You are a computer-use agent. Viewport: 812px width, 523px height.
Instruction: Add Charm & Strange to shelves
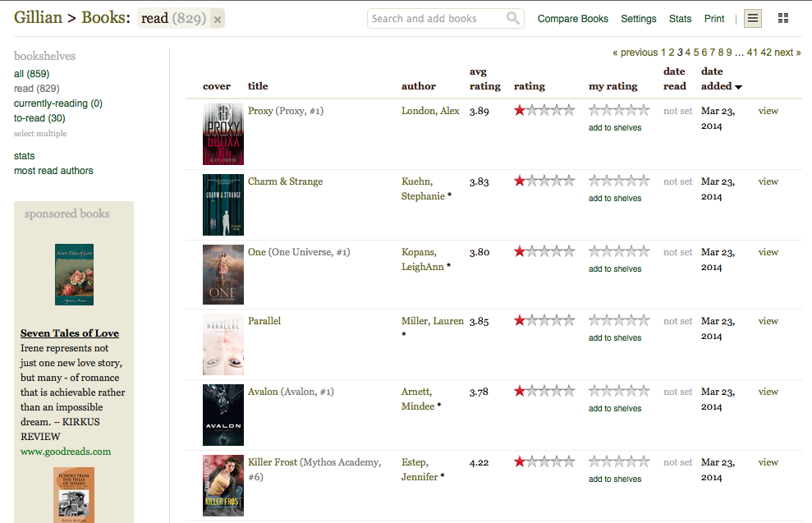(615, 199)
